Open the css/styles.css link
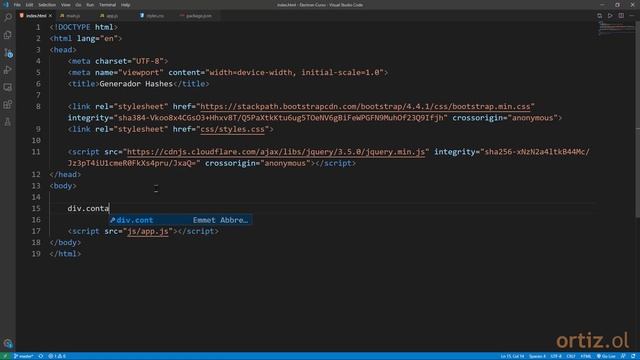640x360 pixels. click(x=232, y=129)
